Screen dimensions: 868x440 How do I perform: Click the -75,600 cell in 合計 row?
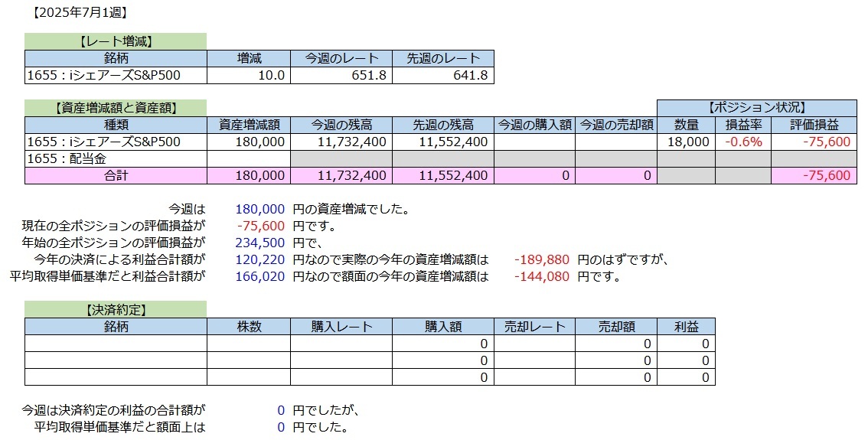click(x=814, y=175)
